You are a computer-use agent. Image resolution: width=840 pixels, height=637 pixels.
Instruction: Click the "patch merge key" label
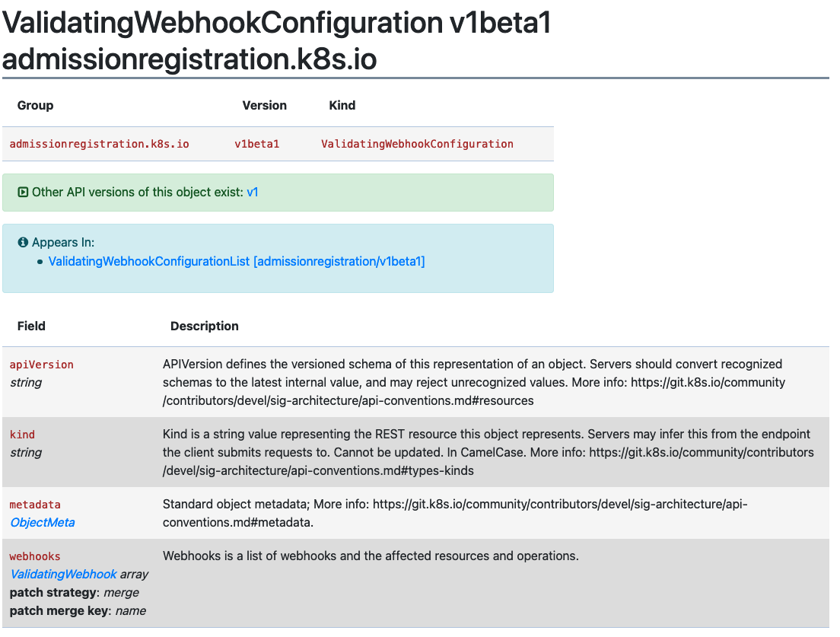[60, 611]
